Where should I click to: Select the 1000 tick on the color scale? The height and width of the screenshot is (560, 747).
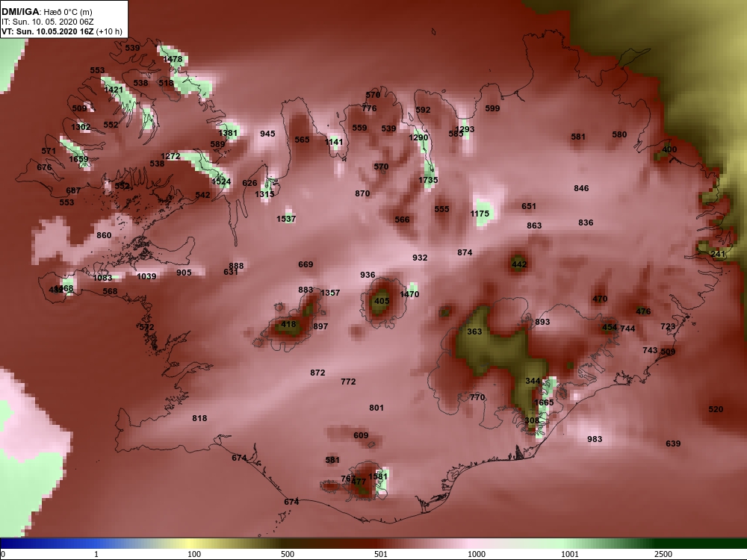pyautogui.click(x=477, y=554)
